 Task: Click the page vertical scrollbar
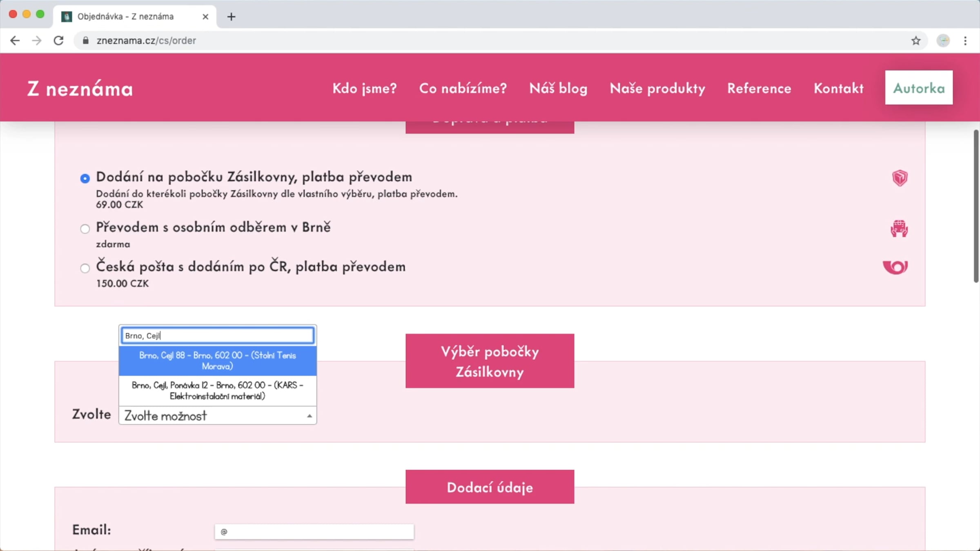(976, 206)
